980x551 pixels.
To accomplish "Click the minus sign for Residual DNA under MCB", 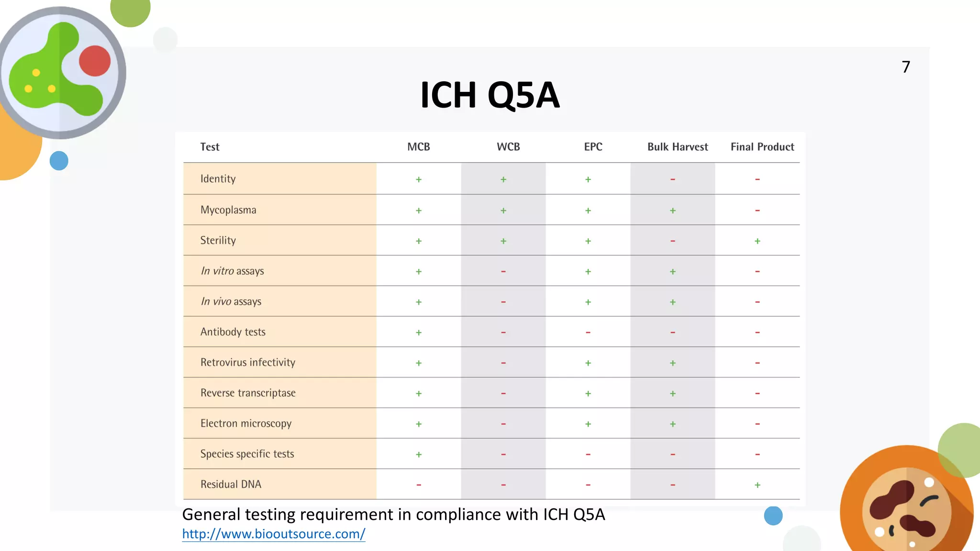I will 419,485.
